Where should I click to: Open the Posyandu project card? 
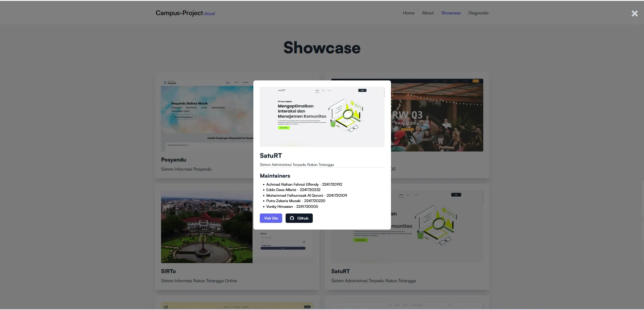pyautogui.click(x=206, y=115)
